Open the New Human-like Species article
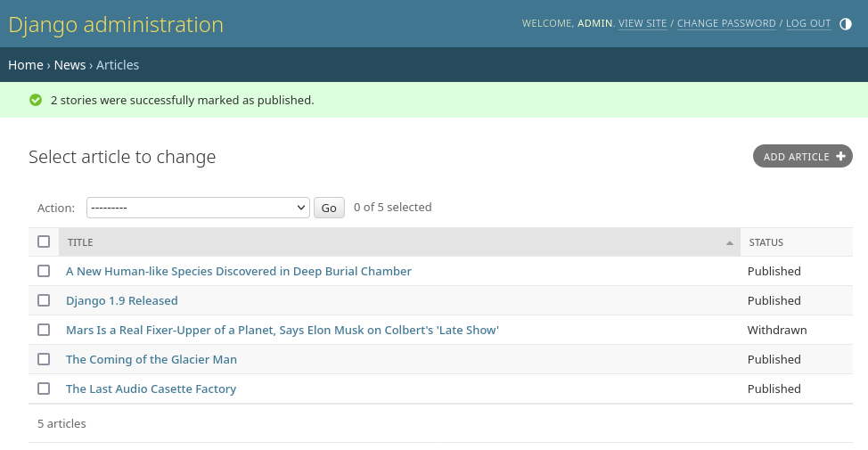Screen dimensions: 868x450 238,271
